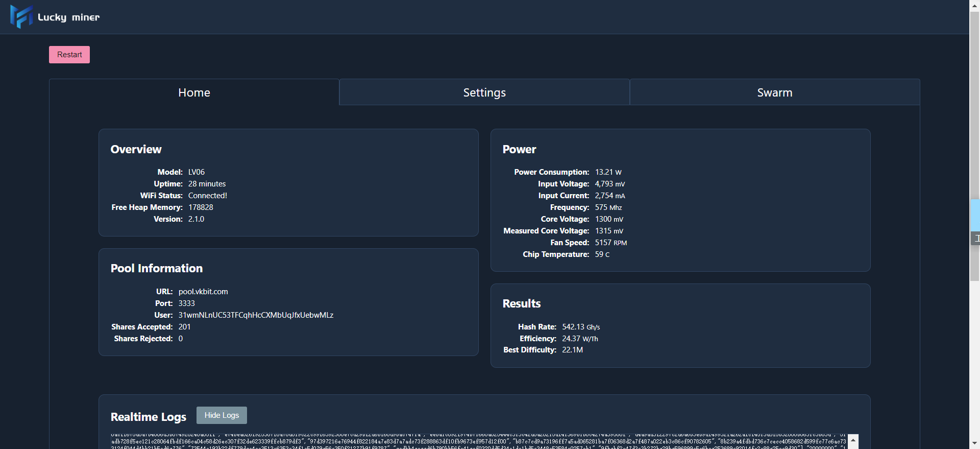This screenshot has width=980, height=449.
Task: Hide the realtime logs
Action: pos(222,415)
